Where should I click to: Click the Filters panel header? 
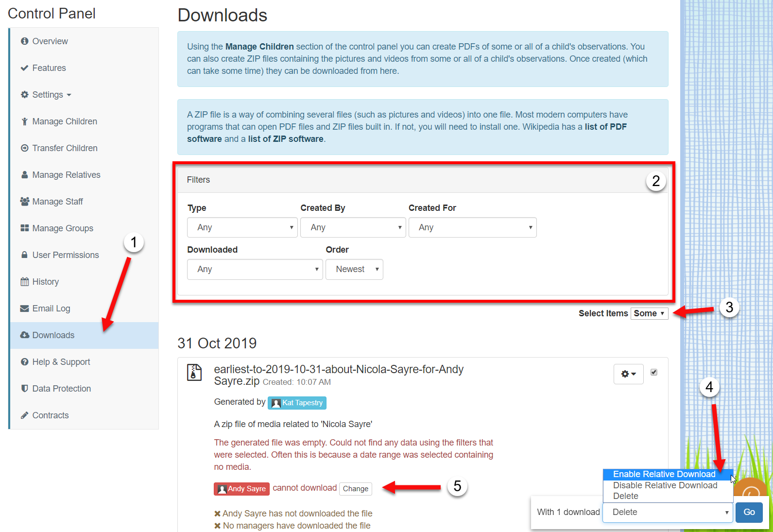(x=423, y=180)
